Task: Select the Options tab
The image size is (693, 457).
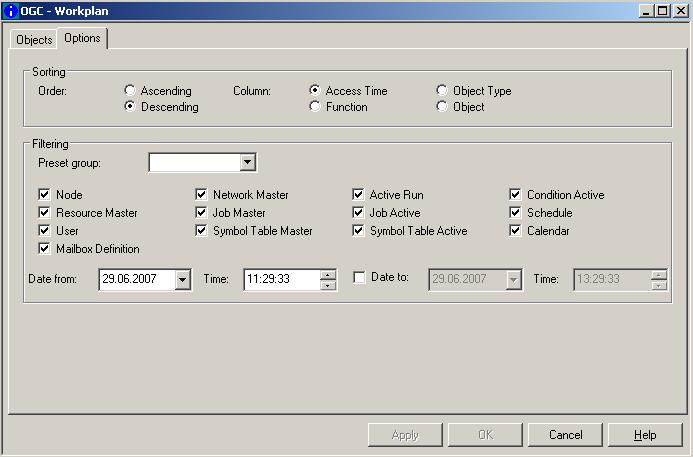Action: click(x=82, y=38)
